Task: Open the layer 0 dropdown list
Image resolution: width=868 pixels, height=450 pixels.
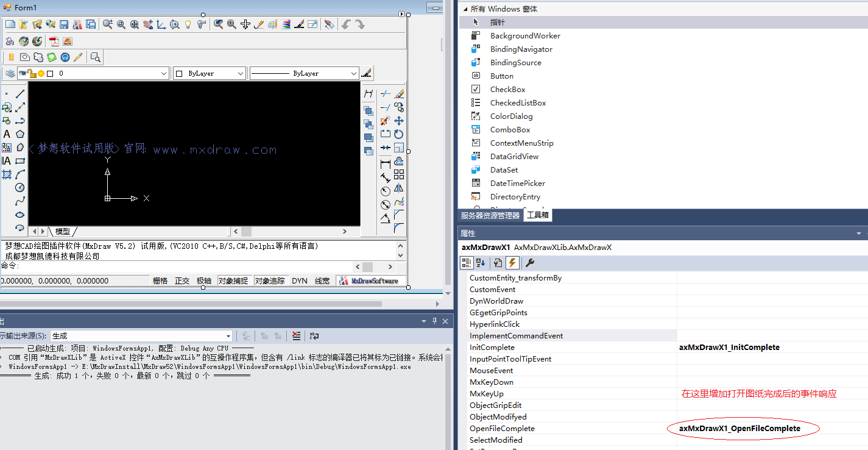Action: click(x=164, y=73)
